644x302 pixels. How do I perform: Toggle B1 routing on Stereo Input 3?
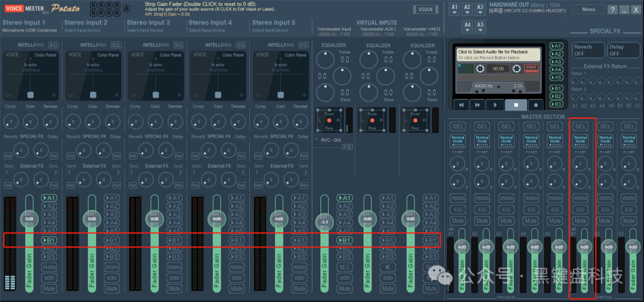[174, 241]
